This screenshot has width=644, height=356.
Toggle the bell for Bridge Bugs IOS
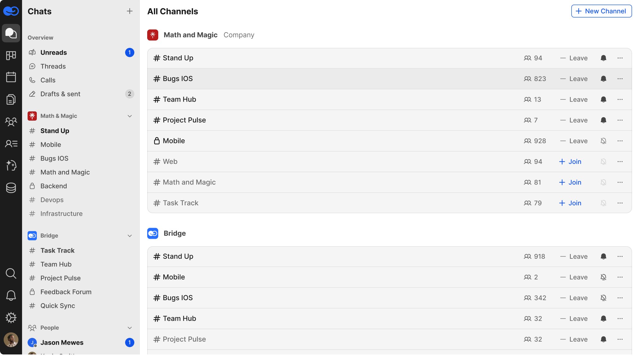(603, 298)
